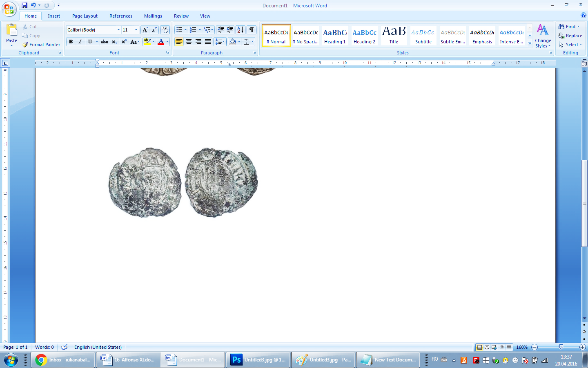Switch to the Page Layout tab
This screenshot has height=368, width=588.
coord(85,16)
